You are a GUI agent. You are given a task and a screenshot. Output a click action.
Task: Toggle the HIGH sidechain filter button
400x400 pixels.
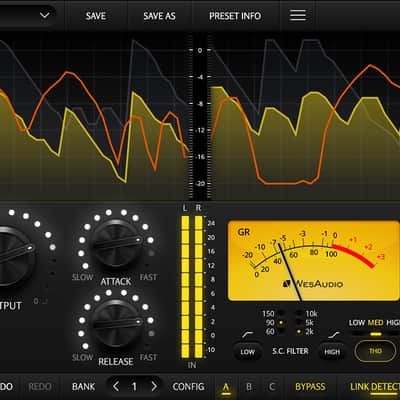click(x=332, y=352)
